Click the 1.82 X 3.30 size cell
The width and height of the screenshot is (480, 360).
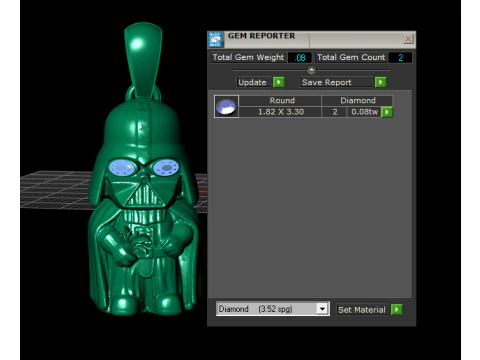coord(280,112)
